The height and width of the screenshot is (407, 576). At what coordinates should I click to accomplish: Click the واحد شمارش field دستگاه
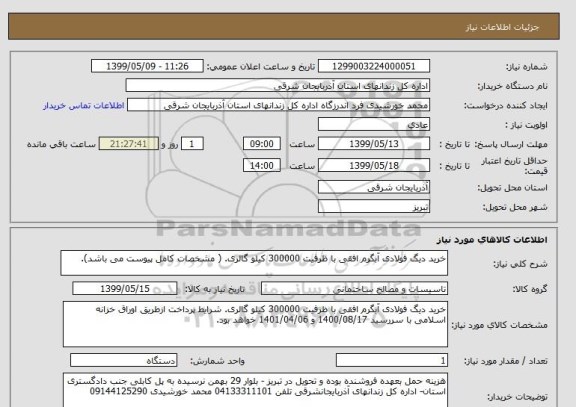click(x=123, y=360)
